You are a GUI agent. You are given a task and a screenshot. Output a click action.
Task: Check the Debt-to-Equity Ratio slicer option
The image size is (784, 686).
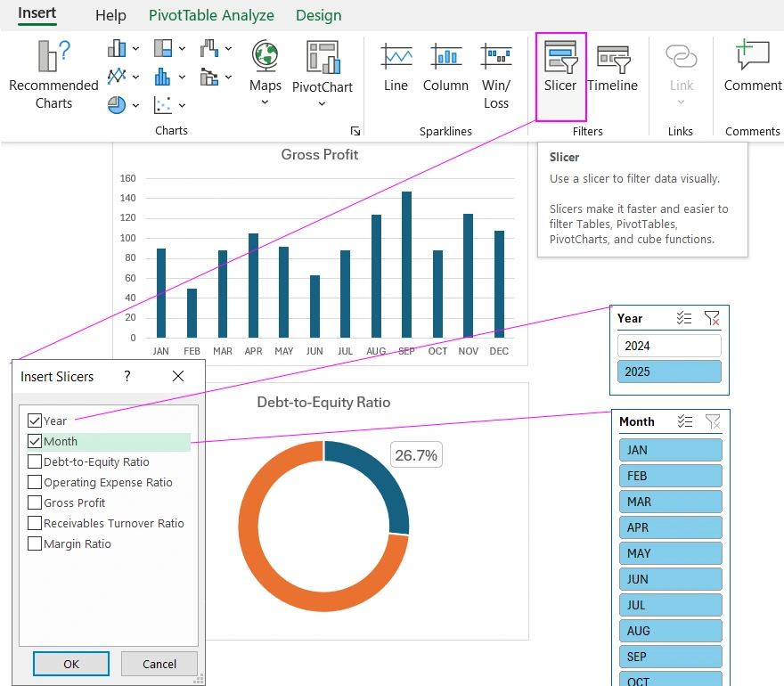tap(35, 461)
